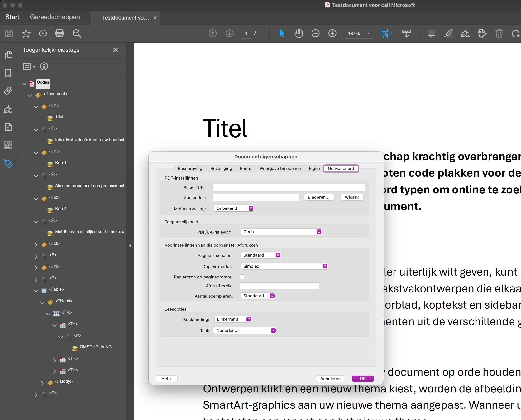Switch to the Fonts tab
The image size is (521, 420).
tap(245, 168)
